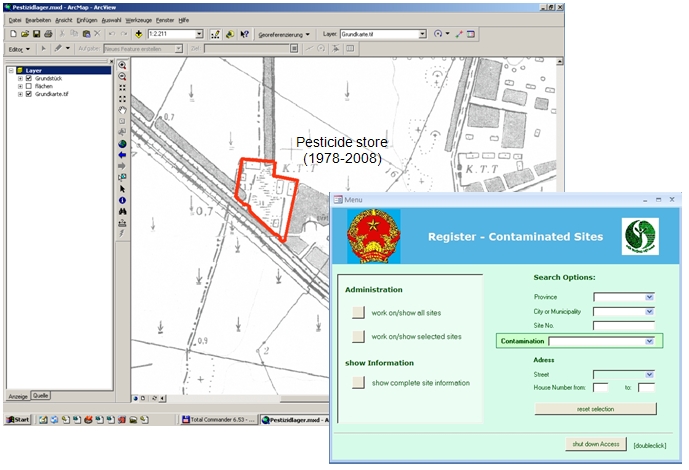Toggle the Grundstück layer checkbox
This screenshot has height=470, width=689.
click(28, 78)
